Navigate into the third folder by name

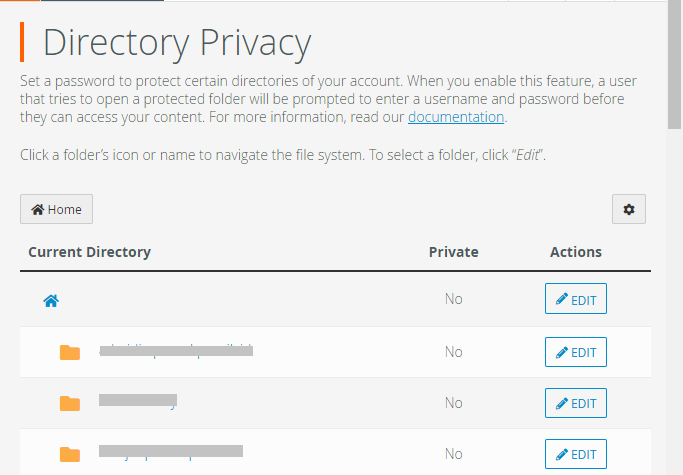point(171,452)
